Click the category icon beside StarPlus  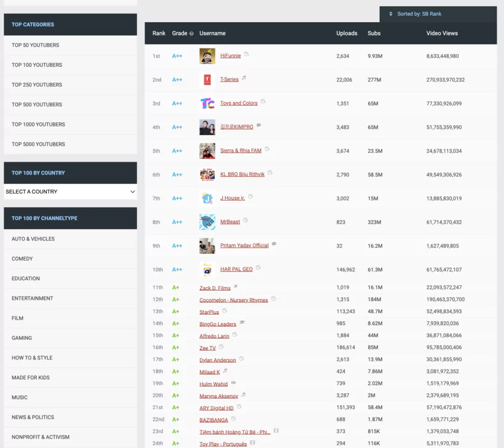pos(225,310)
